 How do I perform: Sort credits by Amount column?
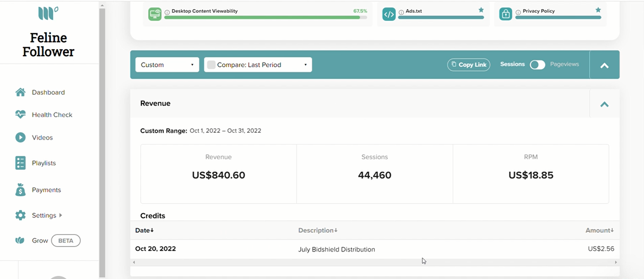pos(599,230)
